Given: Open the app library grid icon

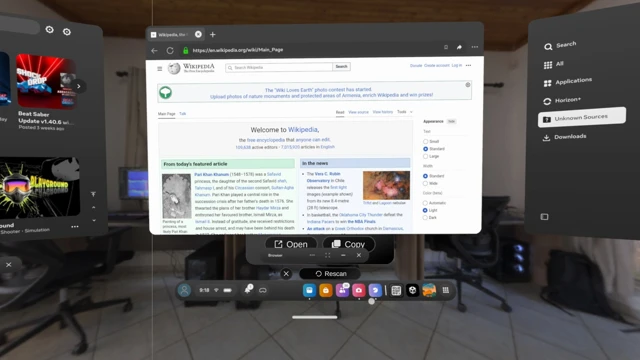Looking at the screenshot, I should pos(446,290).
